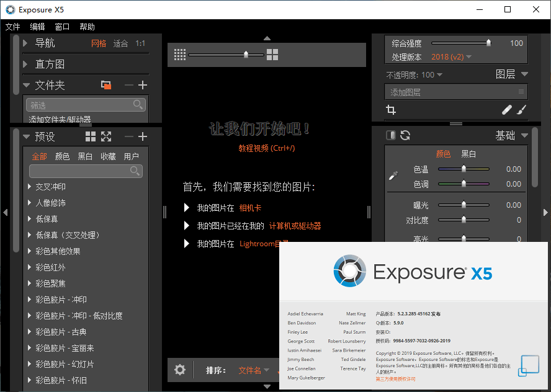Click search icon in 文件夹 filter box
This screenshot has height=392, width=551.
point(138,104)
